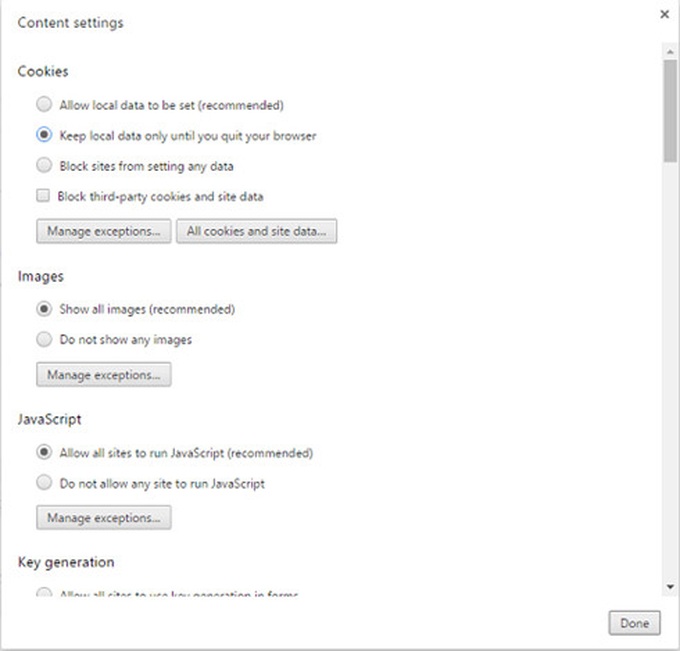
Task: Select Keep local data until you quit browser
Action: pos(44,135)
